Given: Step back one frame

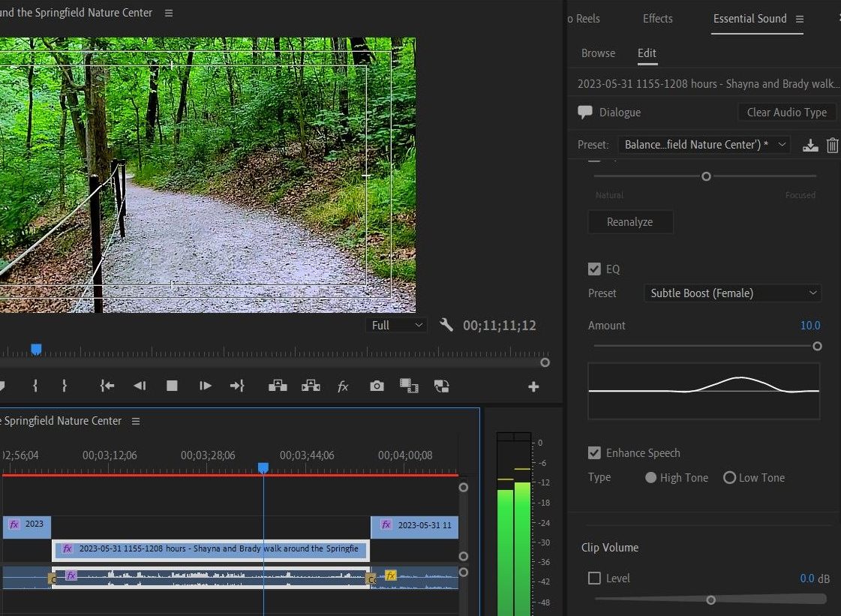Looking at the screenshot, I should [140, 386].
